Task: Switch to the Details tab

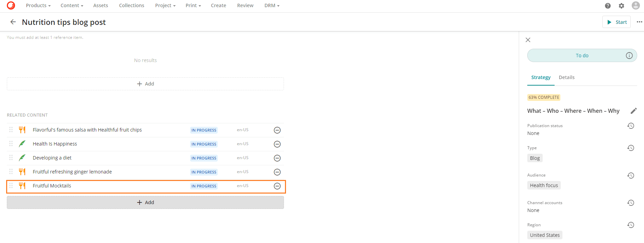Action: click(567, 77)
